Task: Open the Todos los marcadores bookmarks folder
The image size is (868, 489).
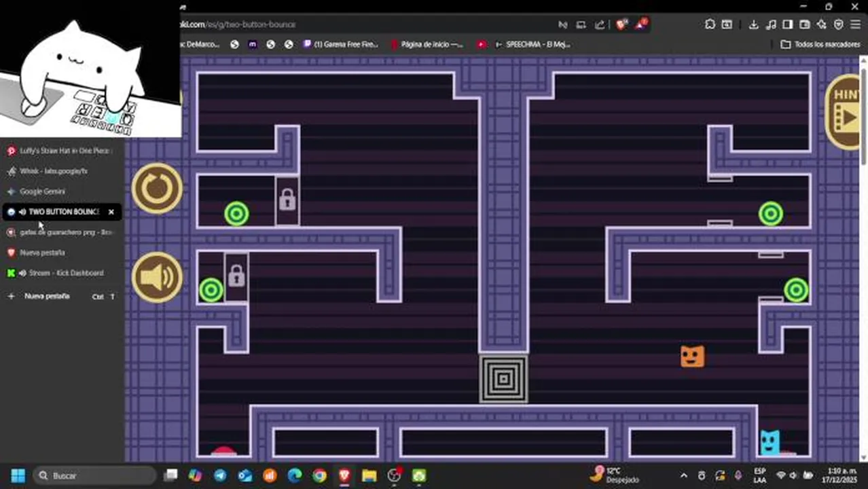Action: [x=820, y=44]
